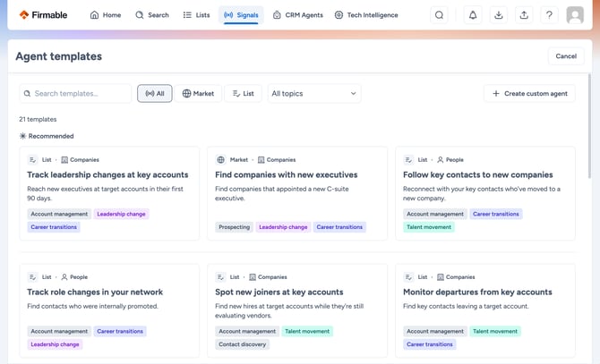Screen dimensions: 600x364
Task: Click the Firmable logo
Action: click(x=43, y=15)
